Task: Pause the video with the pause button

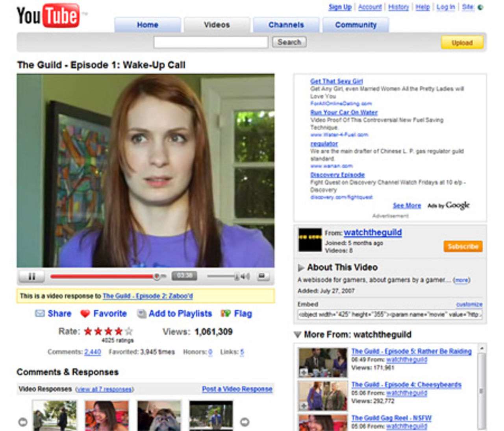Action: [x=31, y=276]
